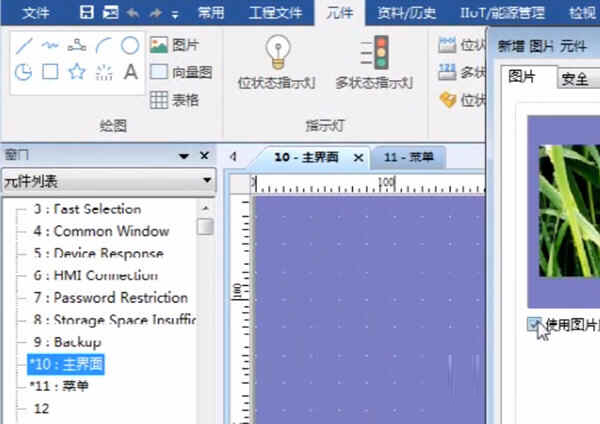Pick the star polygon drawing tool

(77, 71)
